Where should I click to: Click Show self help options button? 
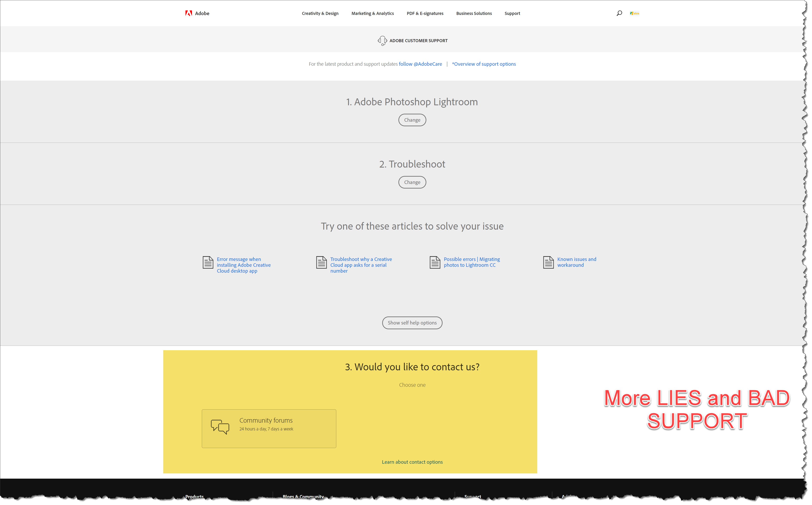click(x=412, y=323)
